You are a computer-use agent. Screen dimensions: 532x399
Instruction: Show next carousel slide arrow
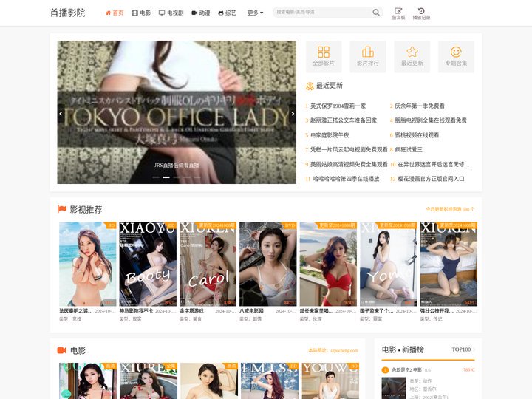[293, 114]
